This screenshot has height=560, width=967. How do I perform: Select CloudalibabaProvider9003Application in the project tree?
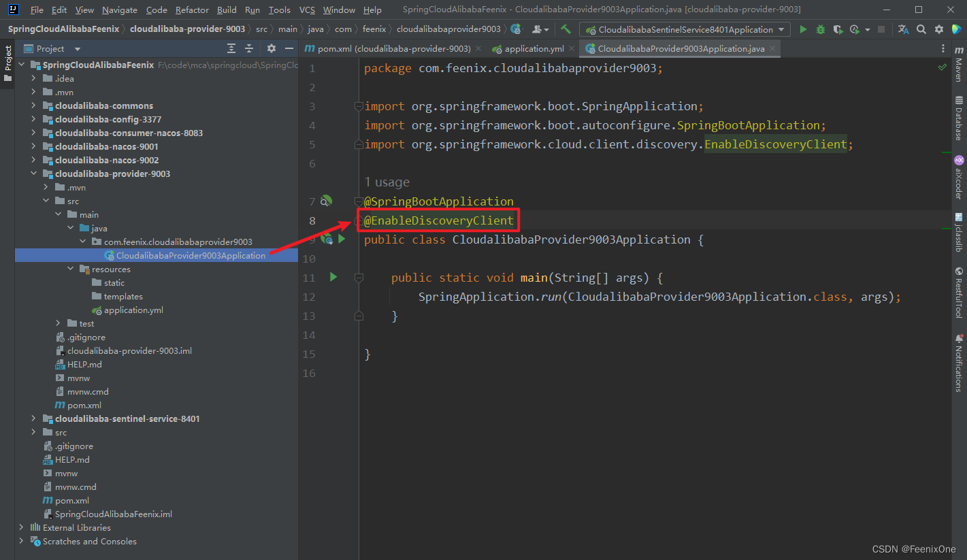pyautogui.click(x=191, y=255)
